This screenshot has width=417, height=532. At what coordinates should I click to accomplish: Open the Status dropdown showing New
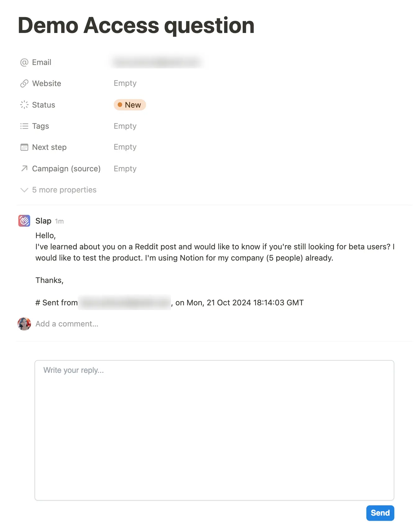[130, 105]
